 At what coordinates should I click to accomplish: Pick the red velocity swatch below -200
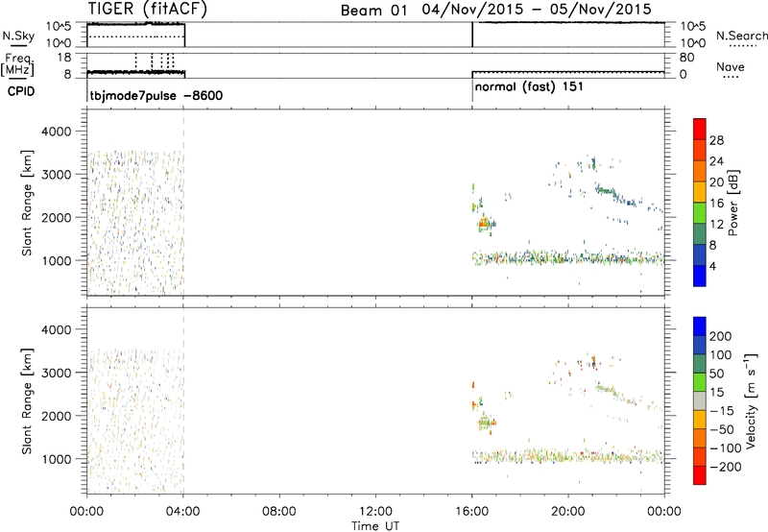(700, 475)
